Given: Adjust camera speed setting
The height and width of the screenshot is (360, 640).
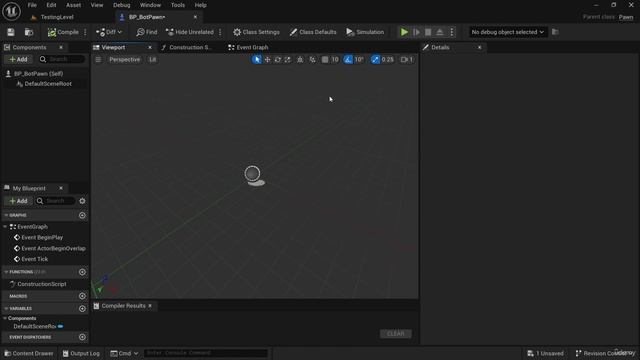Looking at the screenshot, I should (407, 60).
